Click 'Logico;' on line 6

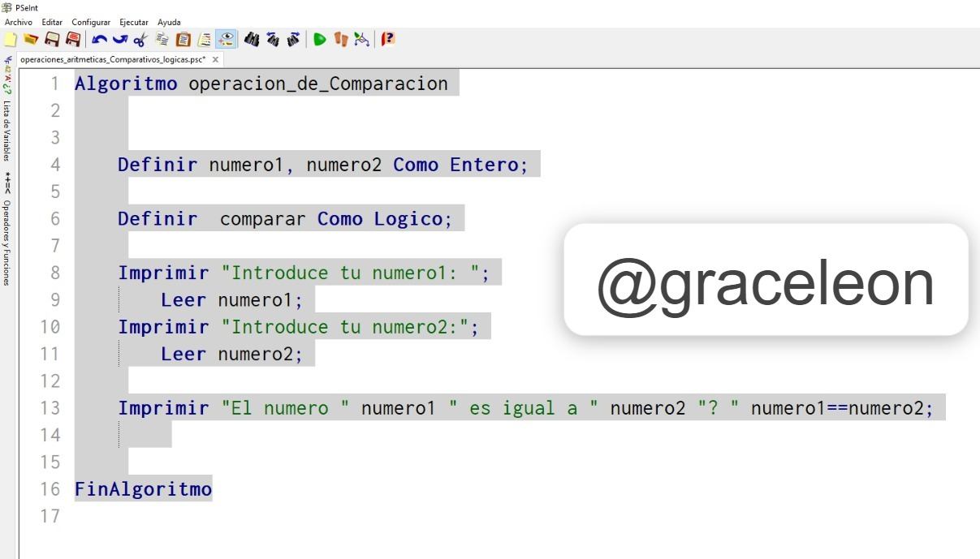(x=412, y=219)
